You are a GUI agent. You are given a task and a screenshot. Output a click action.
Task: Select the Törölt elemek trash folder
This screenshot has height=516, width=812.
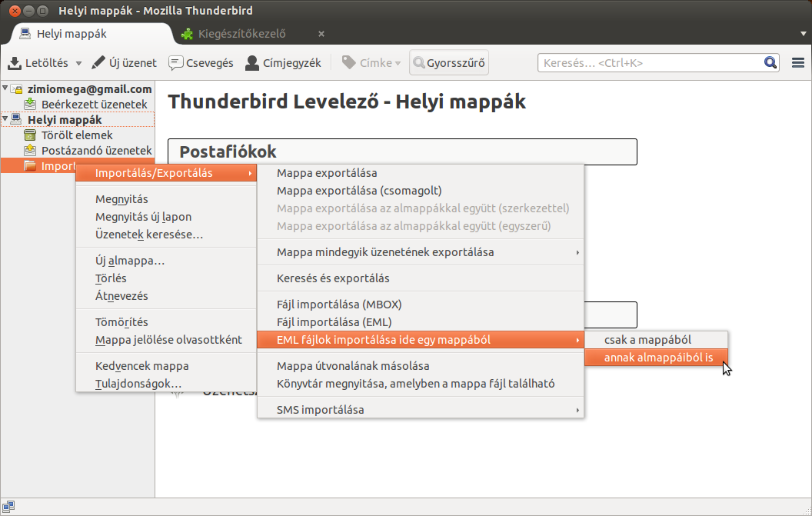pos(77,135)
